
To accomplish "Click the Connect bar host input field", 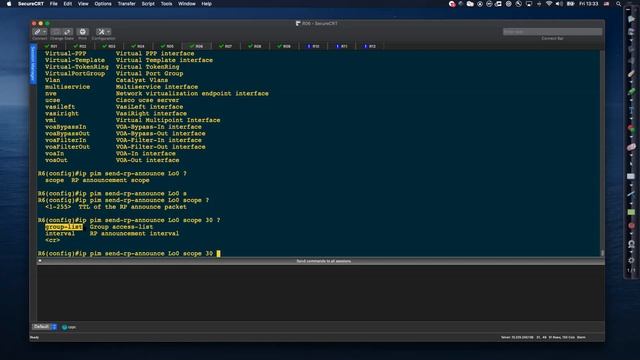I will click(x=552, y=32).
